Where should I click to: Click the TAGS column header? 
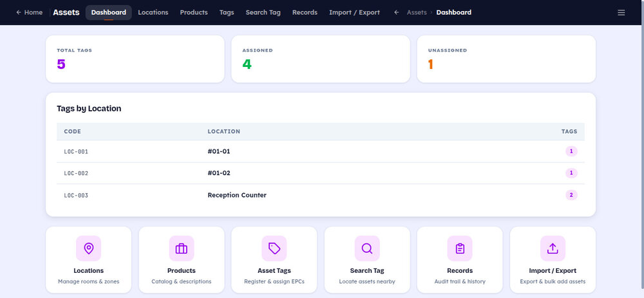tap(569, 132)
